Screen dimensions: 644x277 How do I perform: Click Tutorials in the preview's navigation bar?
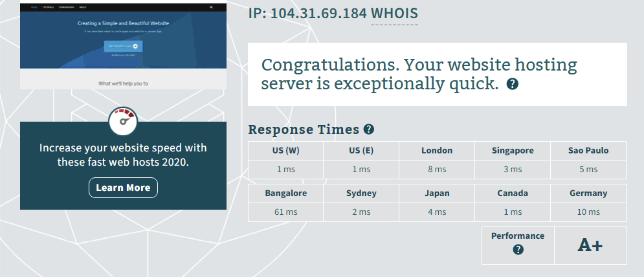point(47,8)
